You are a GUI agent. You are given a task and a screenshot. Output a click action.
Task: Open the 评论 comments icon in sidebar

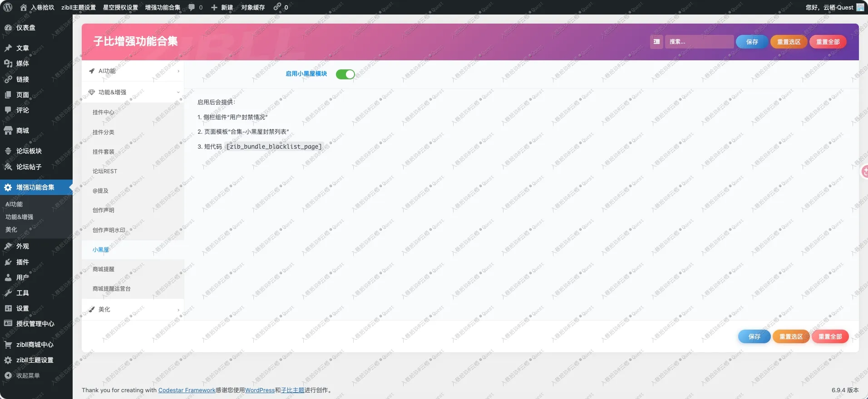point(8,110)
